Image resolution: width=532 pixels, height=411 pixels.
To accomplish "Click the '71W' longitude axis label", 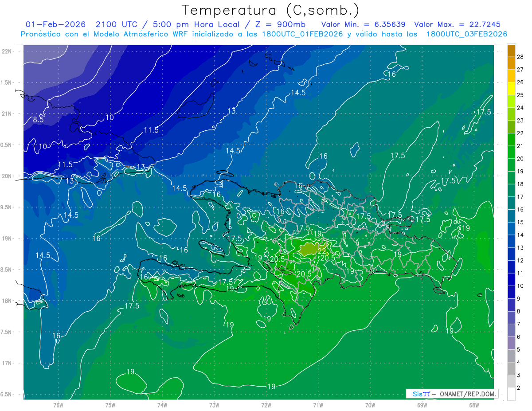I will point(318,405).
